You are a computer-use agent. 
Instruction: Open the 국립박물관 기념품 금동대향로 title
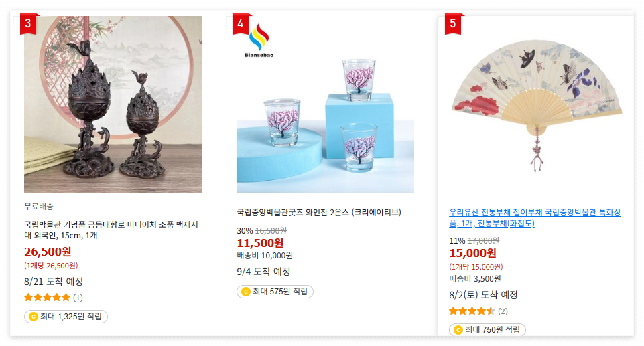(111, 230)
